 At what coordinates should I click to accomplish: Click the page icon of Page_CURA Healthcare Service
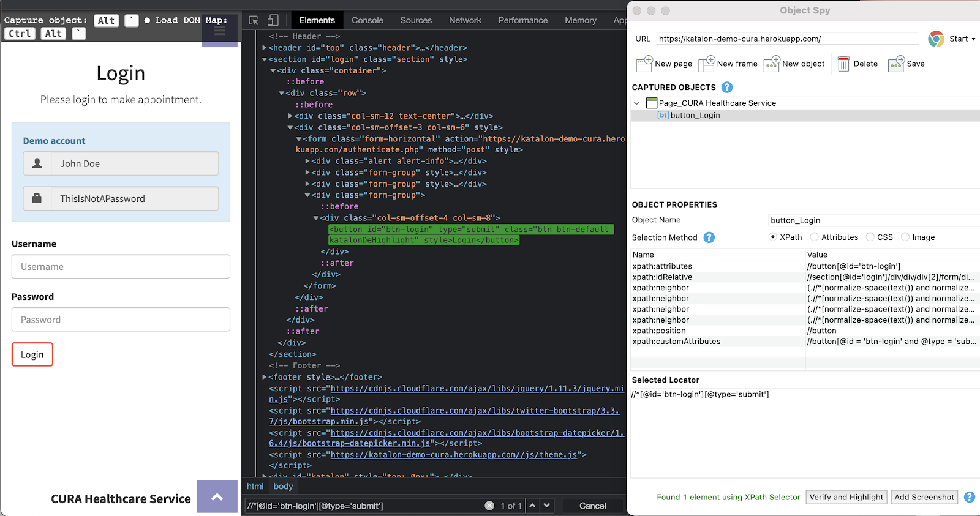click(x=652, y=103)
